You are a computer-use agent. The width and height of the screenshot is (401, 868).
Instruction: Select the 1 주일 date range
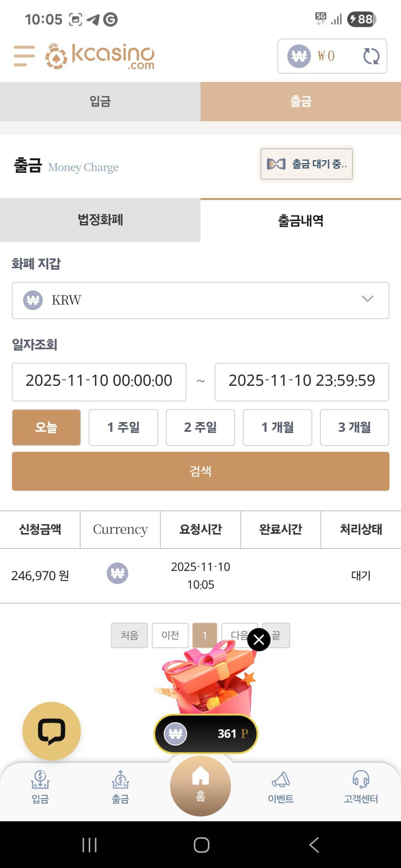[x=123, y=427]
